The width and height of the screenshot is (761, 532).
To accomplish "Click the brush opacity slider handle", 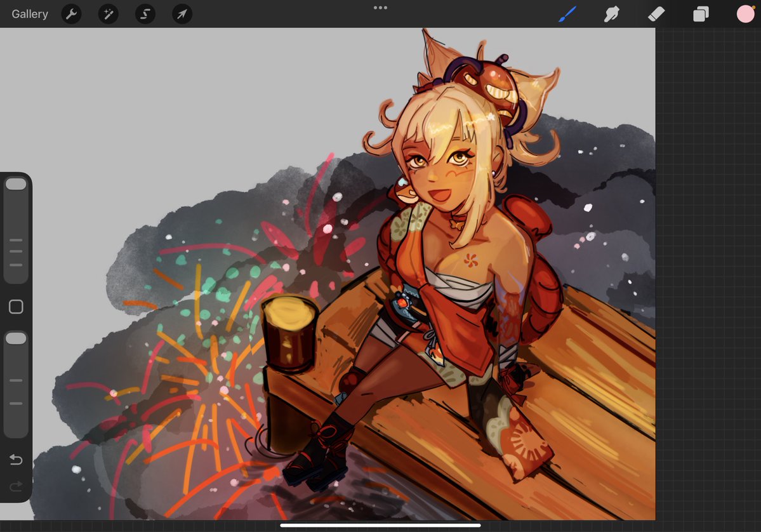I will click(16, 338).
